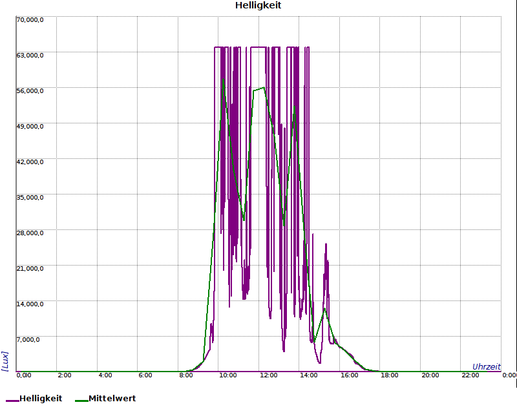Click the 10:00 time tick label
This screenshot has height=420, width=517.
(228, 375)
